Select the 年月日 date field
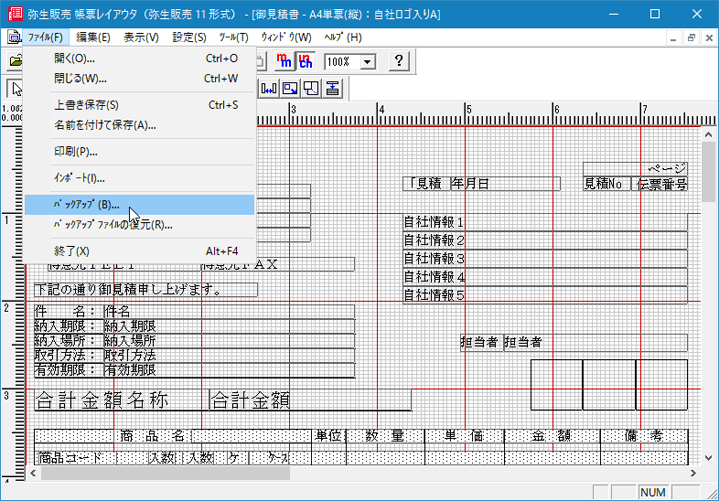 pyautogui.click(x=506, y=184)
